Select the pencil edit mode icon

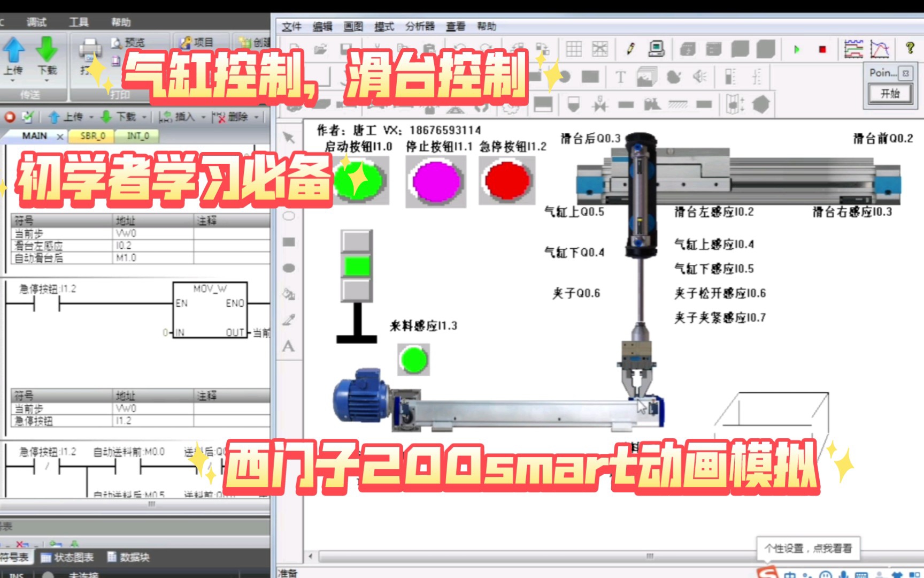(x=630, y=49)
